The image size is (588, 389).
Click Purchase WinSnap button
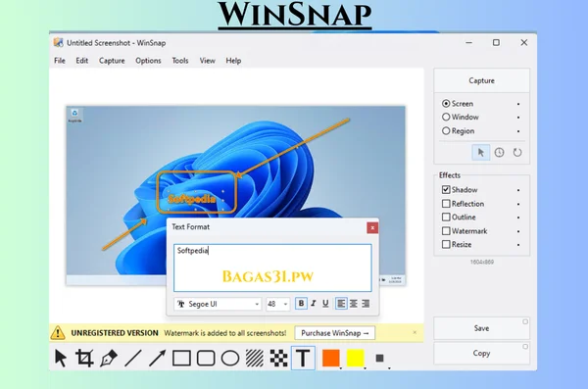click(335, 333)
